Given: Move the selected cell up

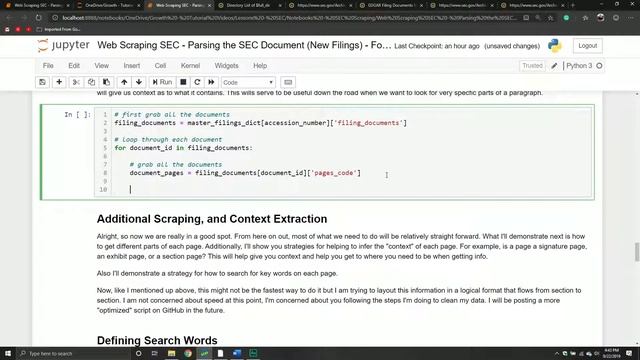Looking at the screenshot, I should [x=124, y=82].
